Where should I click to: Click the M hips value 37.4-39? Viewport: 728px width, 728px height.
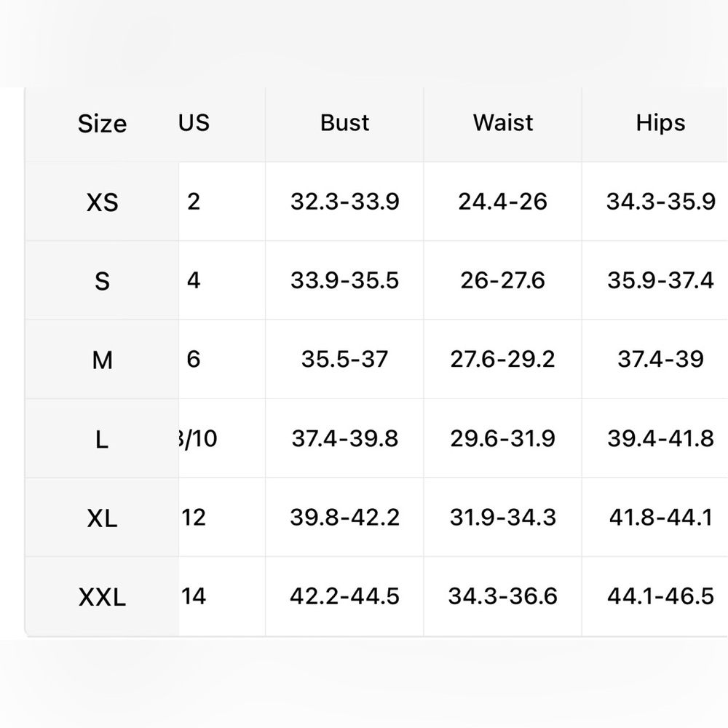click(660, 360)
